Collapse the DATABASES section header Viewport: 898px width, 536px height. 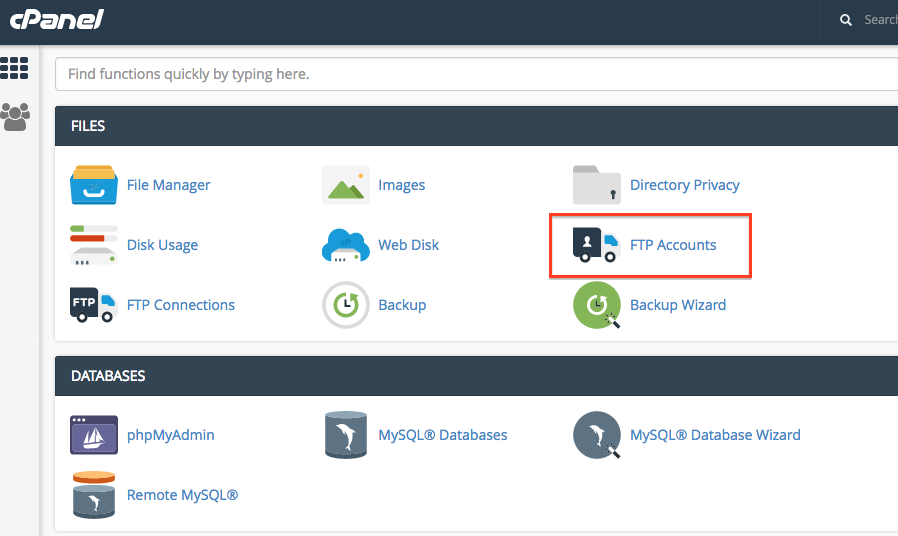pos(476,376)
